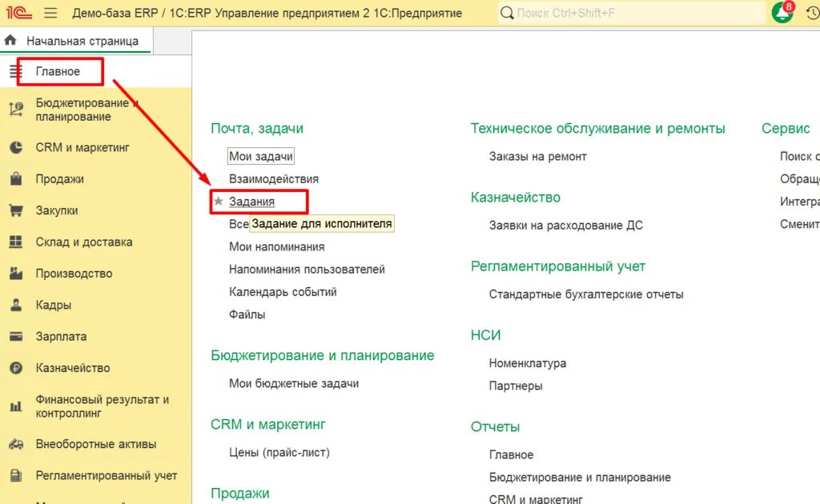
Task: Click the Регламентированный учет group heading
Action: pos(558,266)
